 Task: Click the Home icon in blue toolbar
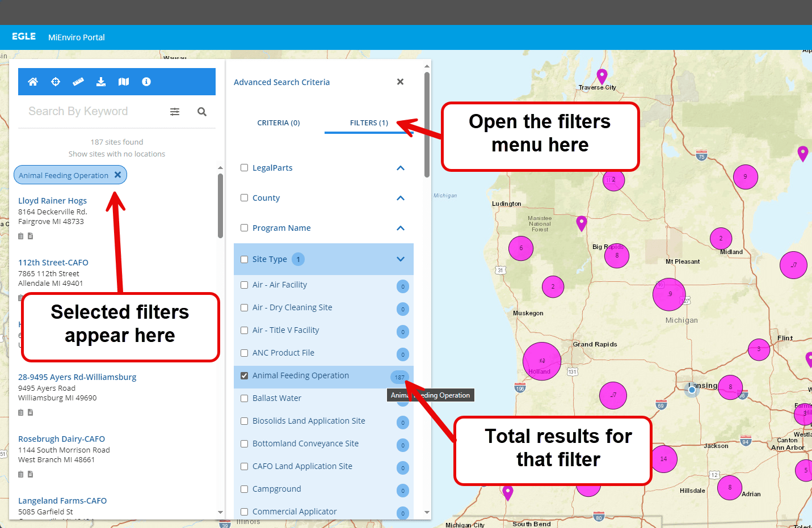tap(33, 82)
